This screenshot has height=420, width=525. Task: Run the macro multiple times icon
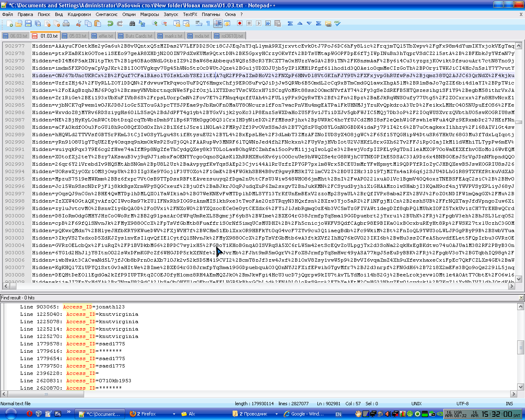[x=268, y=23]
